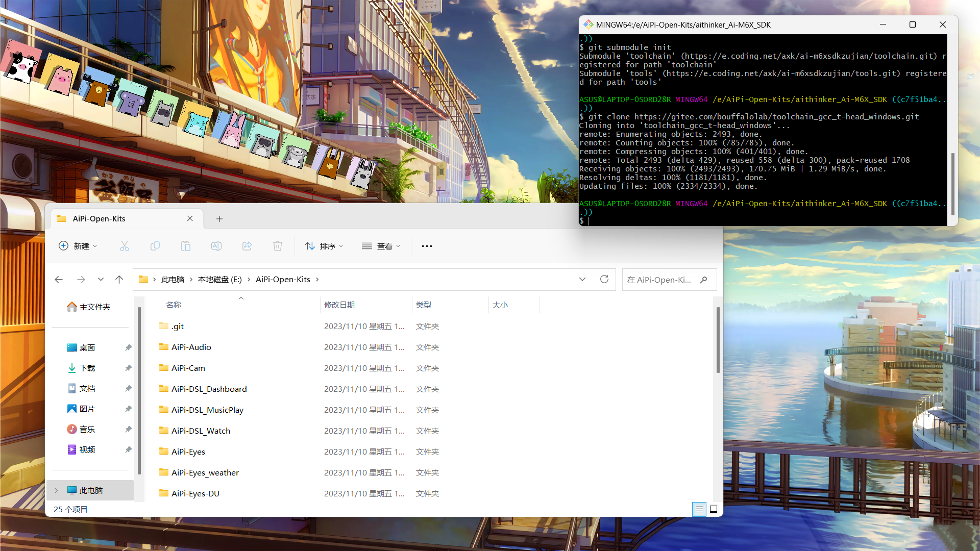Close the AiPi-Open-Kits tab

pyautogui.click(x=190, y=218)
